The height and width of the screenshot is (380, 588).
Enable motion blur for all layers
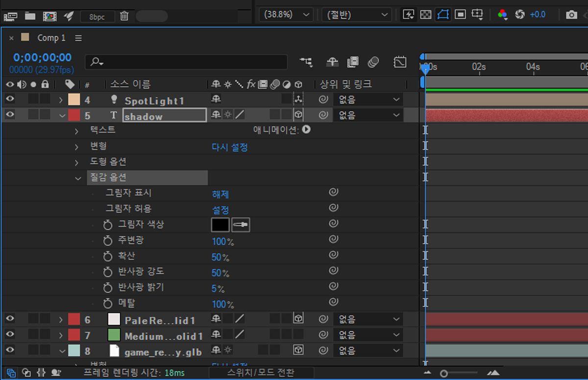pos(373,62)
